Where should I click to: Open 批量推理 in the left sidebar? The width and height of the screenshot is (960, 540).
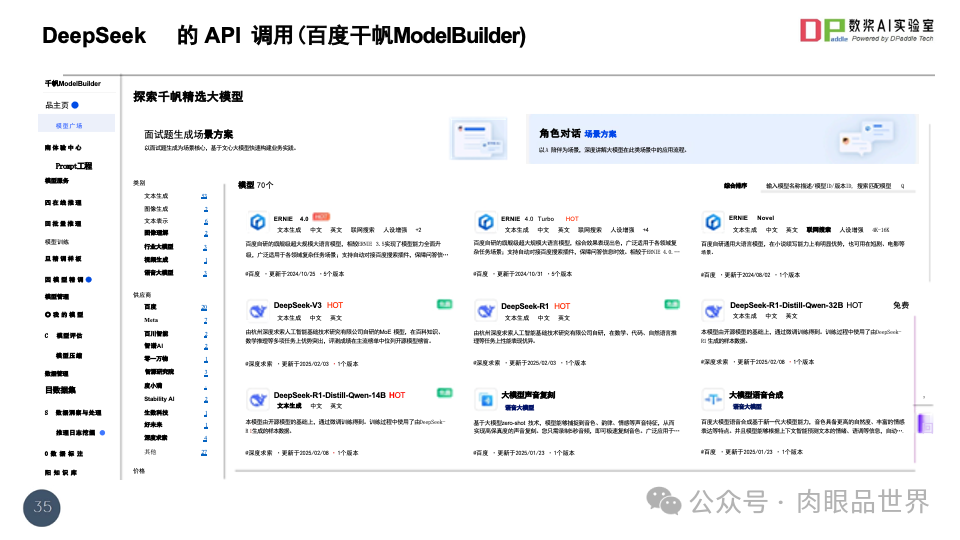click(63, 223)
